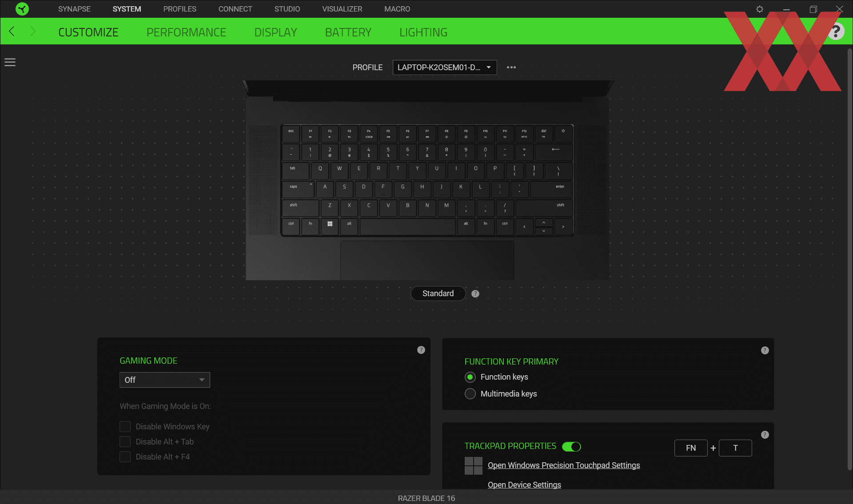Enable Disable Windows Key checkbox
The height and width of the screenshot is (504, 853).
coord(124,426)
